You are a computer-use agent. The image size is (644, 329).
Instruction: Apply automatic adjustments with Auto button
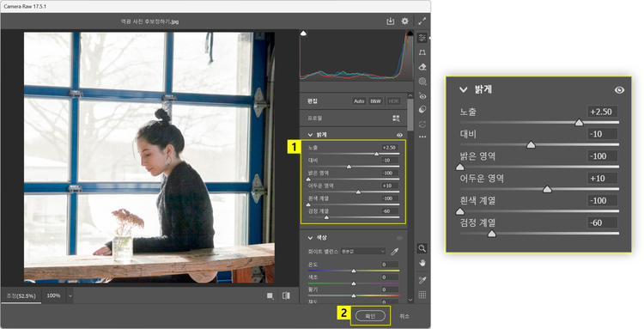(359, 101)
